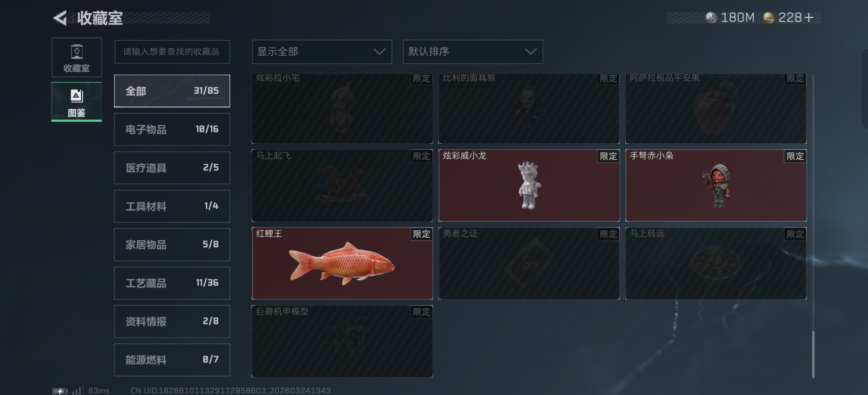Open the 能源燃料 category
The height and width of the screenshot is (395, 868).
pos(172,360)
